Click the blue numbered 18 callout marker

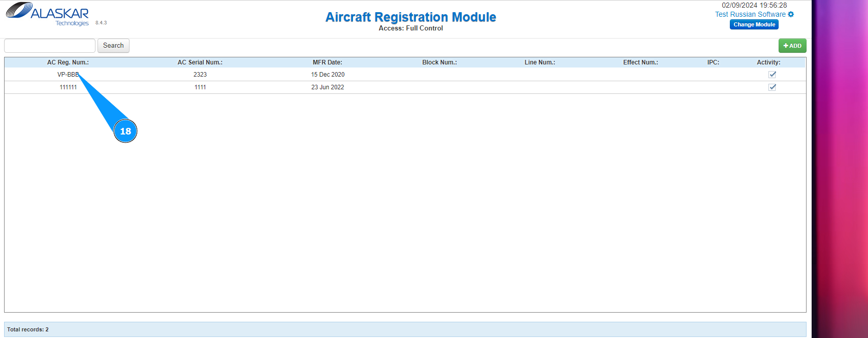pyautogui.click(x=125, y=131)
